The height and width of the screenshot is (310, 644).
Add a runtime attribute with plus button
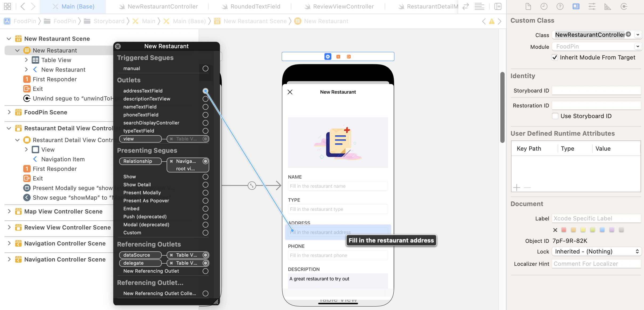click(517, 188)
